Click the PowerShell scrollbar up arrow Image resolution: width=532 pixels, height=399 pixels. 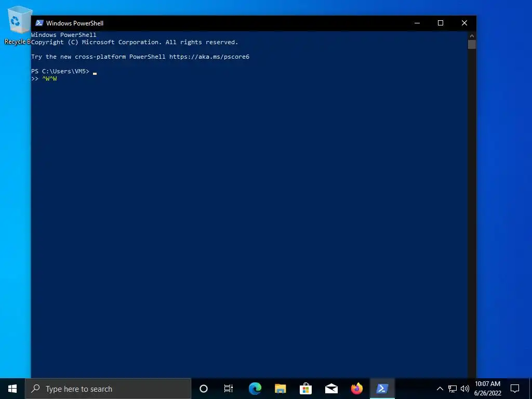472,35
